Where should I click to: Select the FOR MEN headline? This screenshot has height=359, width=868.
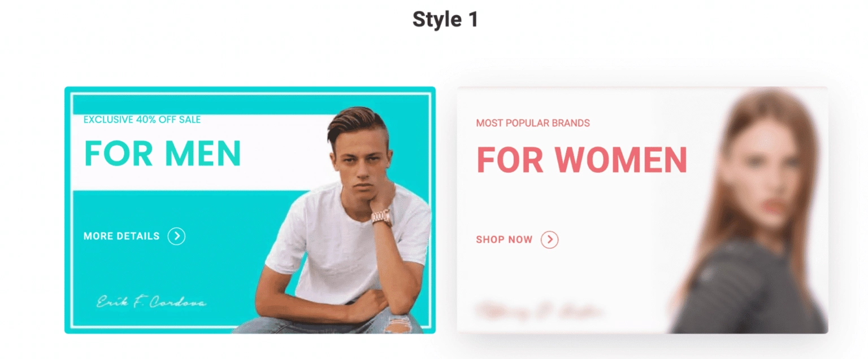click(163, 154)
